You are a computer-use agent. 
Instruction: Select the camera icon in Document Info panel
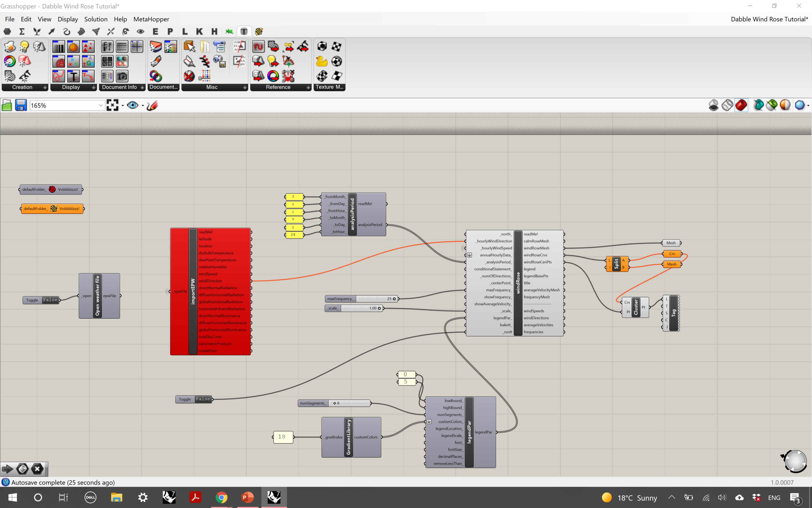pos(122,76)
